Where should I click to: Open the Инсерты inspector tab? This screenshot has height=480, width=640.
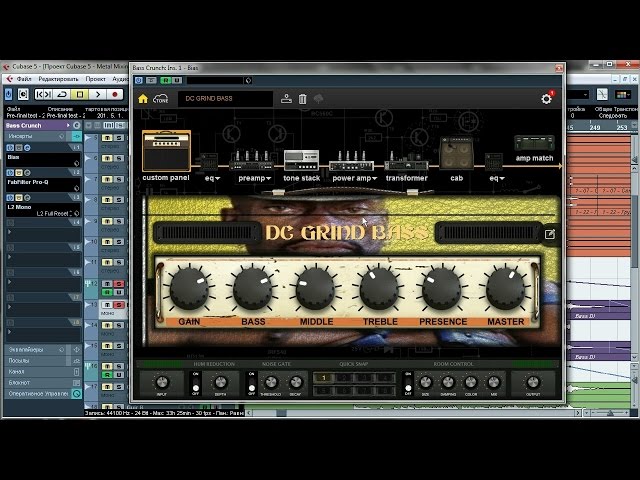[43, 136]
